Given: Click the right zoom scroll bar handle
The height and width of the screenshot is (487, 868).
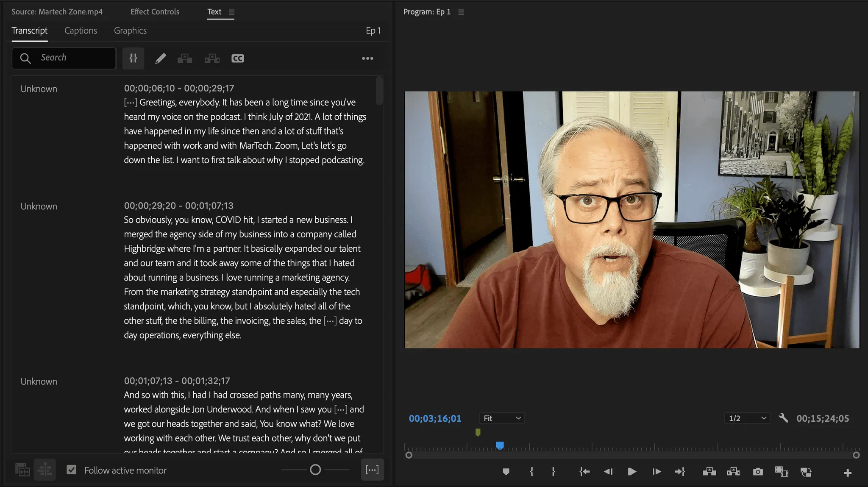Looking at the screenshot, I should [x=856, y=455].
